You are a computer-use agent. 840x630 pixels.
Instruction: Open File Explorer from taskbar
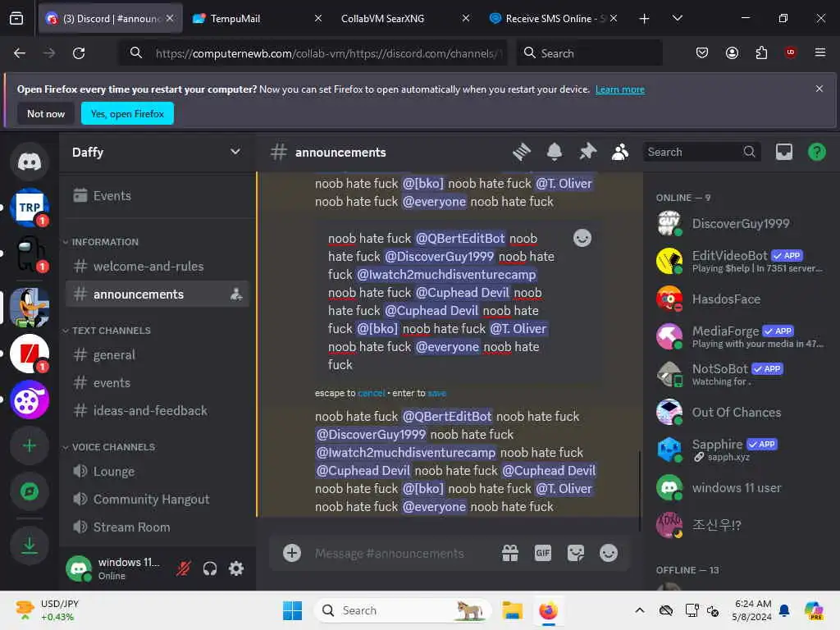click(512, 610)
